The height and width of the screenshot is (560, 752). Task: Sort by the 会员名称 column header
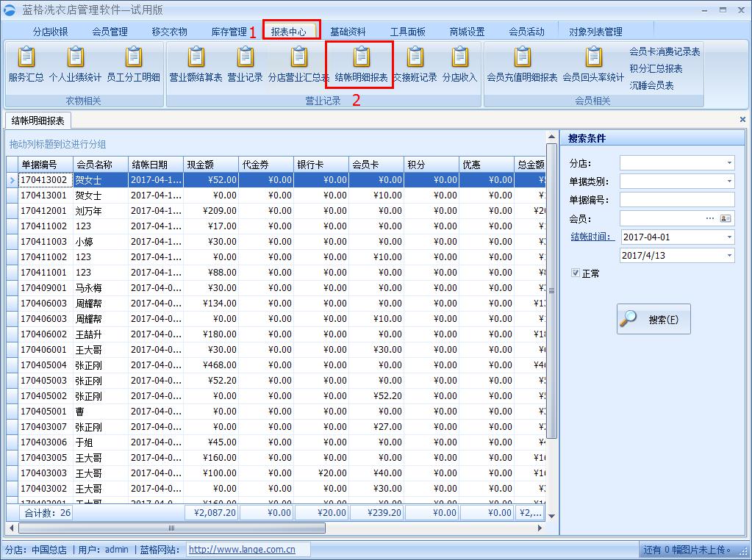click(101, 165)
